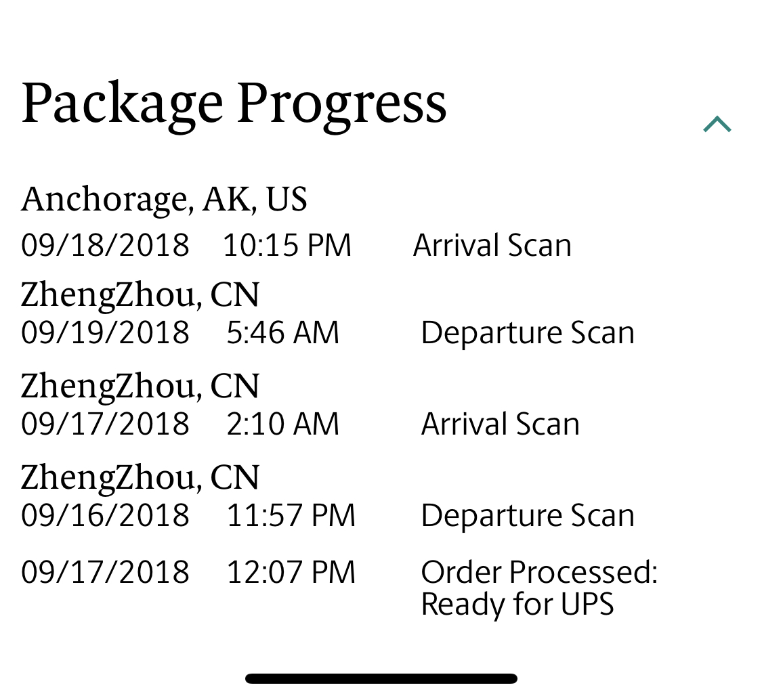The width and height of the screenshot is (762, 700).
Task: Select ZhengZhou, CN above 09/16/2018
Action: [x=140, y=477]
